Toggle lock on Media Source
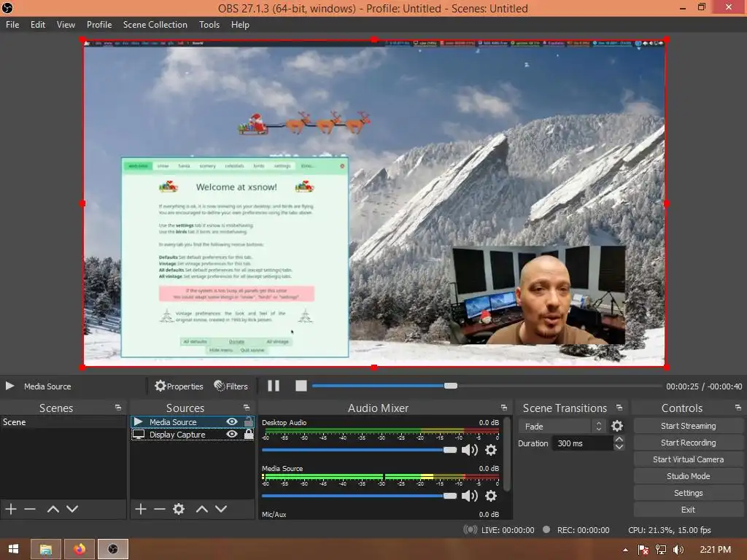The image size is (747, 560). click(x=248, y=422)
